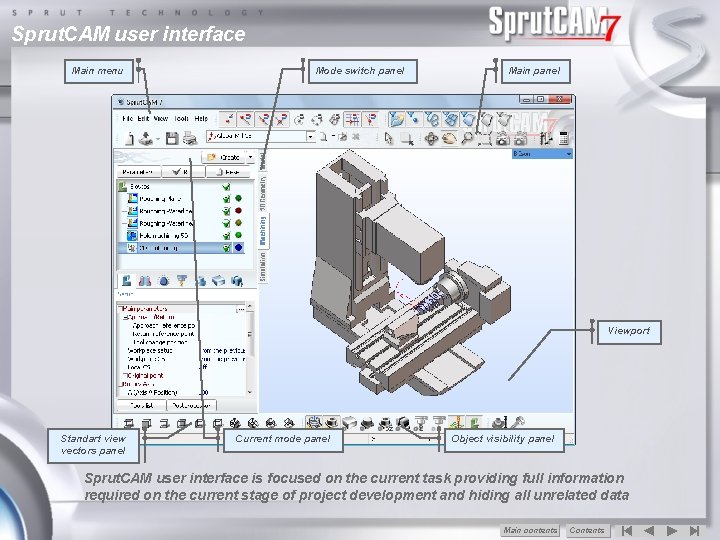Click the first camera snapshot icon
This screenshot has height=540, width=720.
[x=503, y=138]
